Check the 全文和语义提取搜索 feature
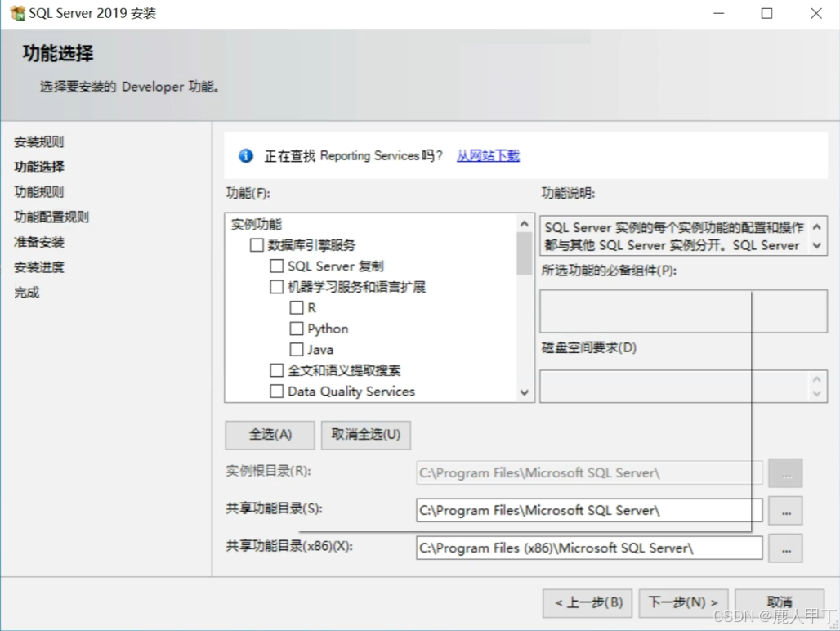The image size is (840, 631). click(x=276, y=370)
